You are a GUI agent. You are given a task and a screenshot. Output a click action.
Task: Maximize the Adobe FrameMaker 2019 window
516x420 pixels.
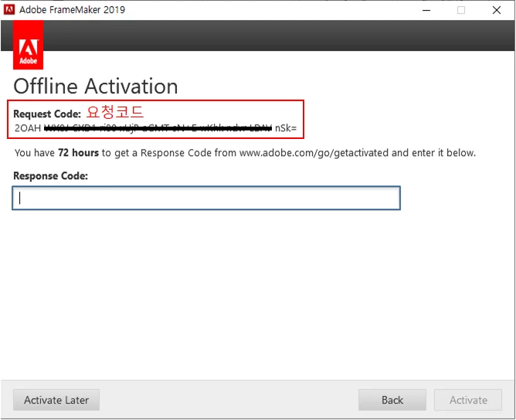(461, 10)
